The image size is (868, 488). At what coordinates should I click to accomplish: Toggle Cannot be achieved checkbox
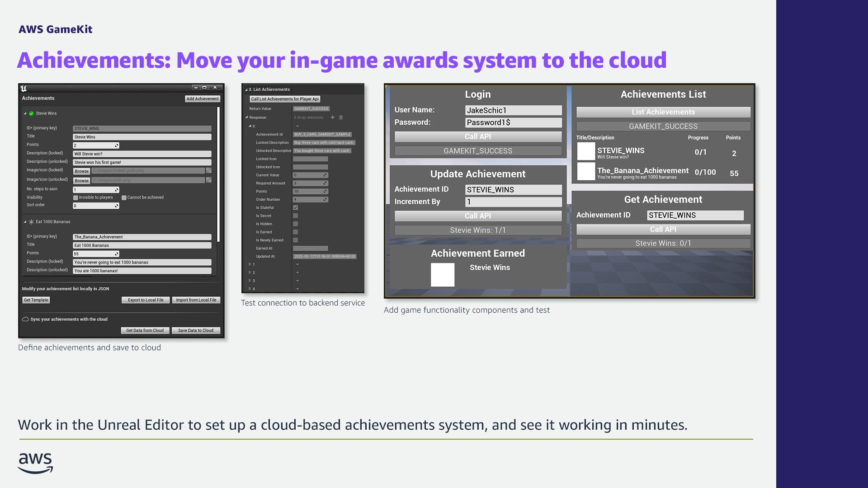[124, 197]
